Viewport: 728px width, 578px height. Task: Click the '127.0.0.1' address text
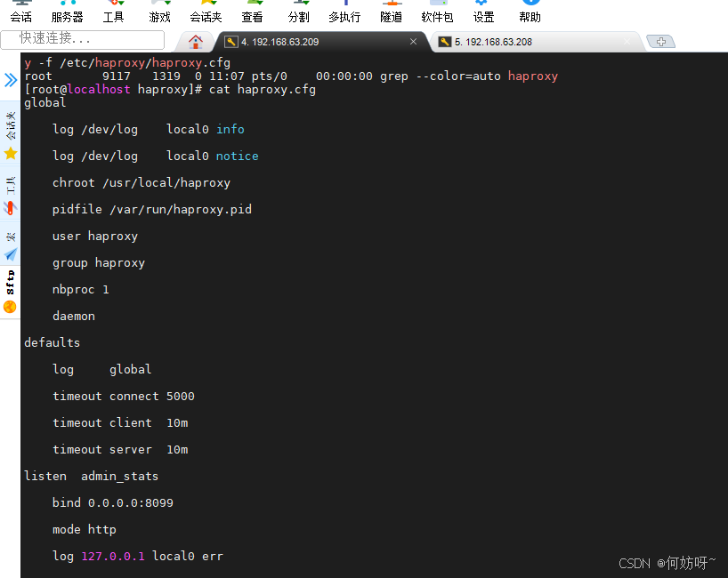pyautogui.click(x=113, y=556)
